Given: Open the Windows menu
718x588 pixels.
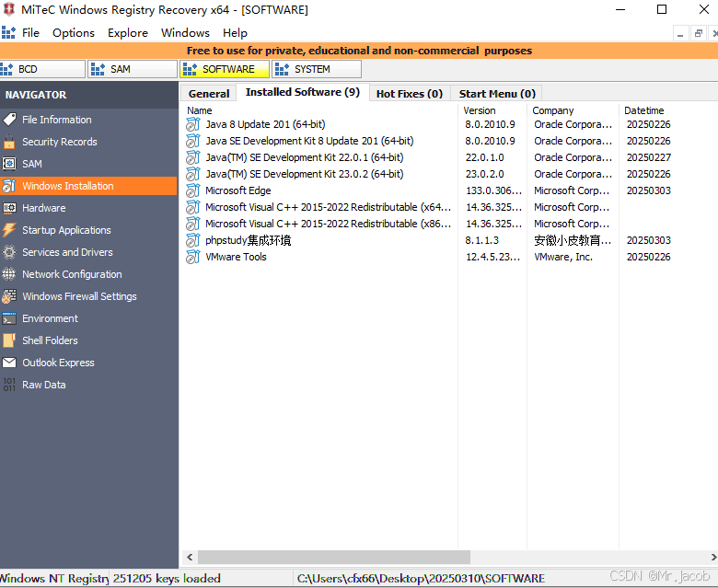Looking at the screenshot, I should (185, 33).
